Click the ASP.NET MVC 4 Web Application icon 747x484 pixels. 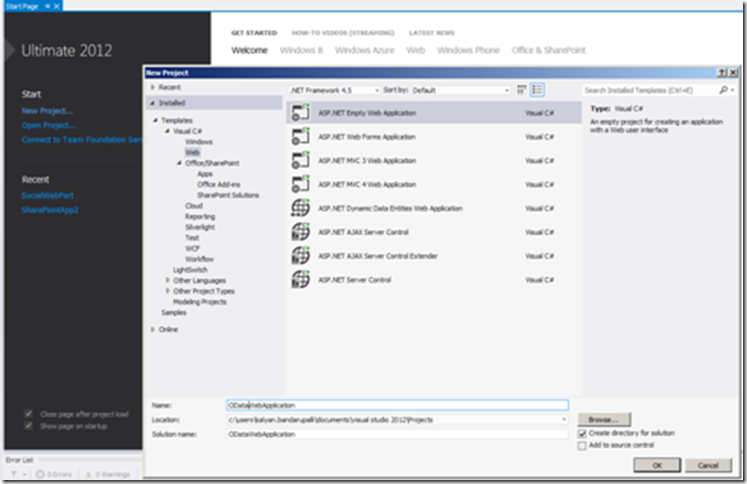(301, 184)
